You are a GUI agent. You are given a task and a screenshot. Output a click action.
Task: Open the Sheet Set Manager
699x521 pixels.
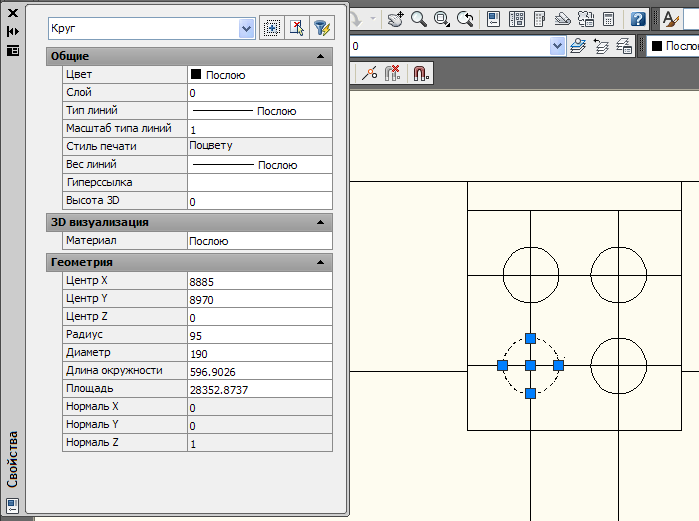coord(563,19)
